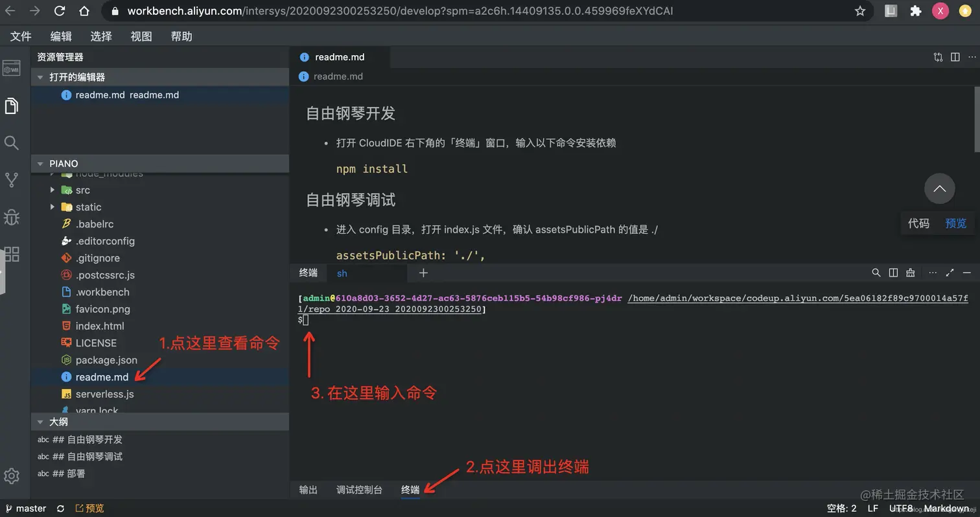This screenshot has height=517, width=980.
Task: Click the sync icon next to master branch
Action: pyautogui.click(x=60, y=508)
